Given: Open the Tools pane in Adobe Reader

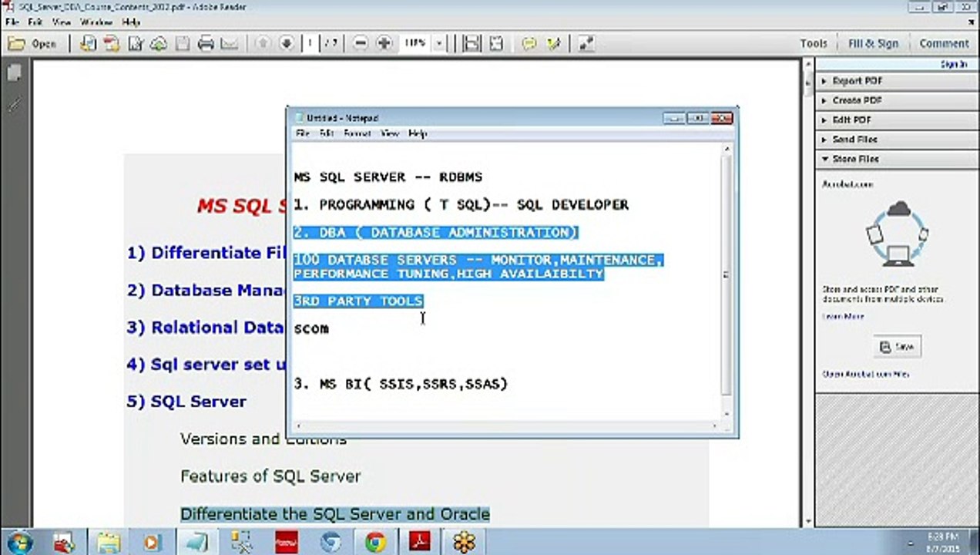Looking at the screenshot, I should click(x=813, y=44).
